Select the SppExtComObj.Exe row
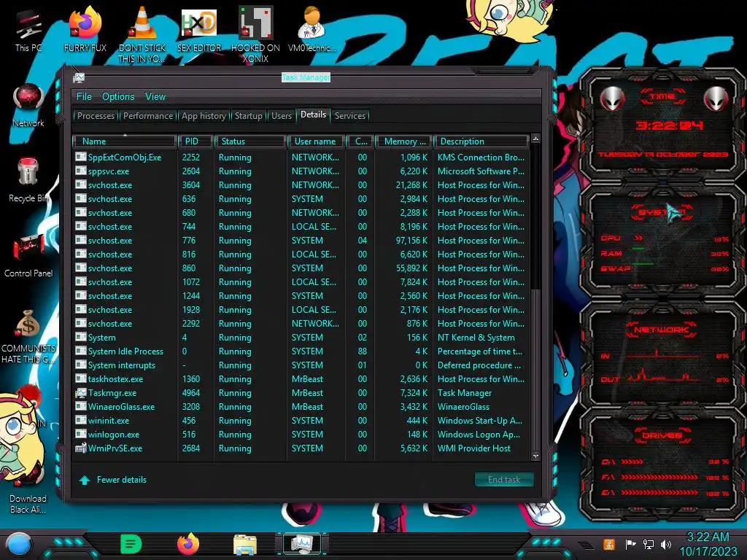The height and width of the screenshot is (560, 747). [301, 157]
